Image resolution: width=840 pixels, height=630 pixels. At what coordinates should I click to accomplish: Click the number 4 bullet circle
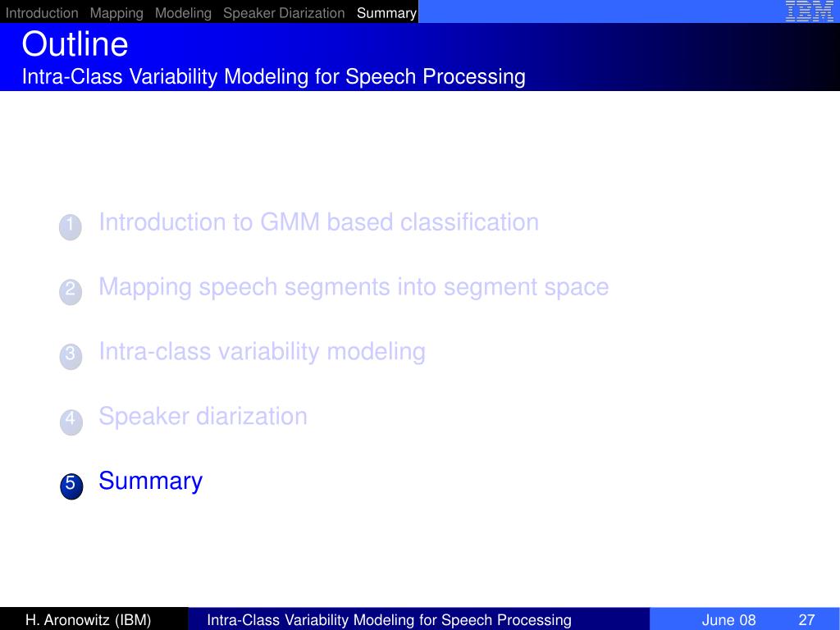[71, 422]
